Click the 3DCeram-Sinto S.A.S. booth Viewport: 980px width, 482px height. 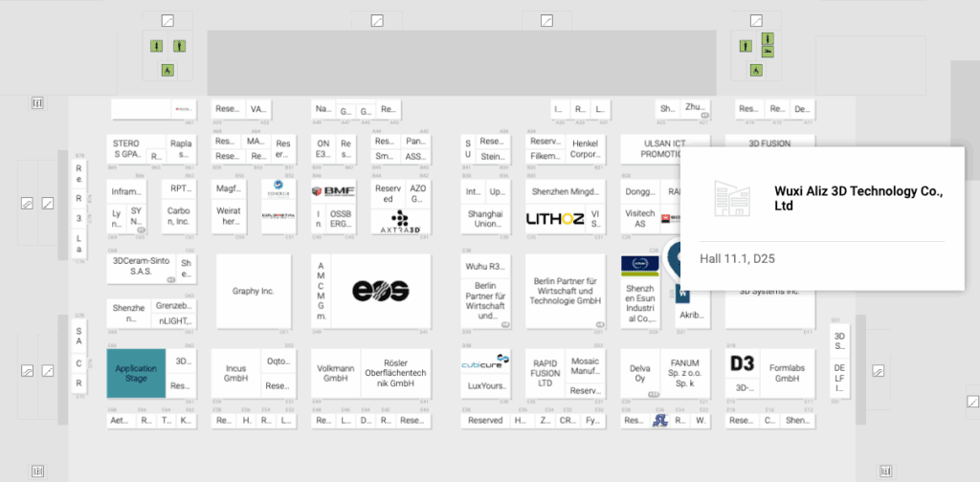140,266
